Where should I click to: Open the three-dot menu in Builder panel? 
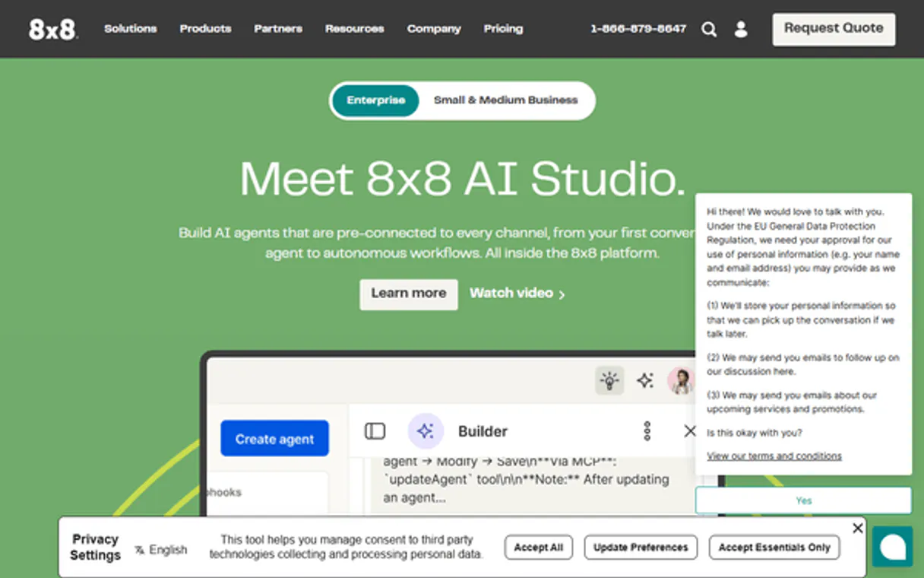coord(647,431)
